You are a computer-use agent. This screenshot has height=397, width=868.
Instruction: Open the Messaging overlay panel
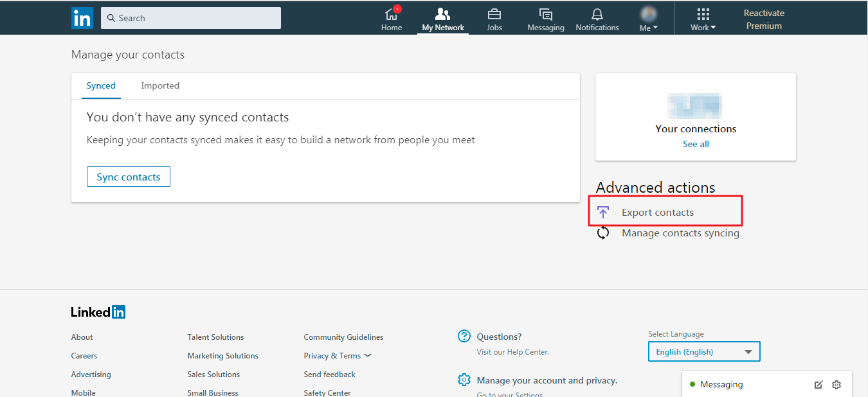(x=721, y=384)
